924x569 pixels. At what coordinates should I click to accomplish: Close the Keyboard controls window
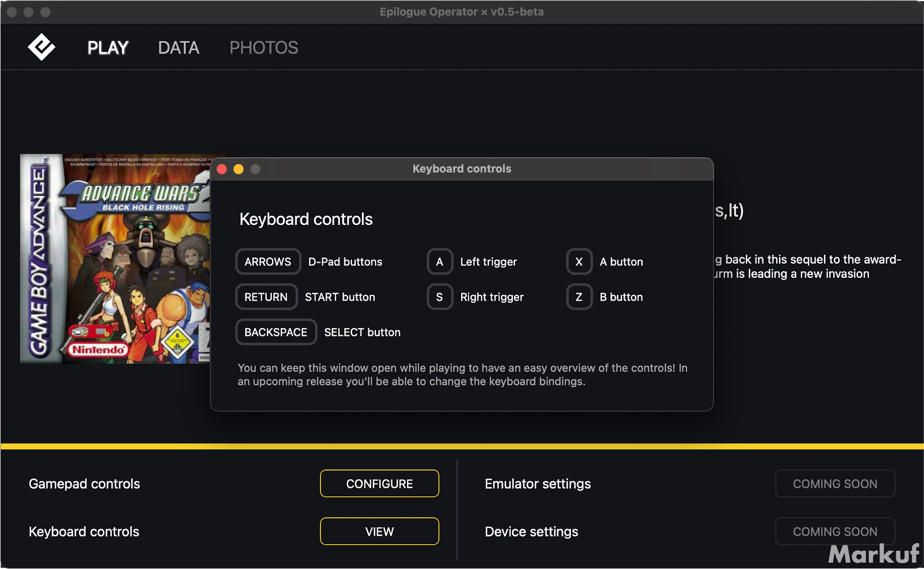coord(222,169)
